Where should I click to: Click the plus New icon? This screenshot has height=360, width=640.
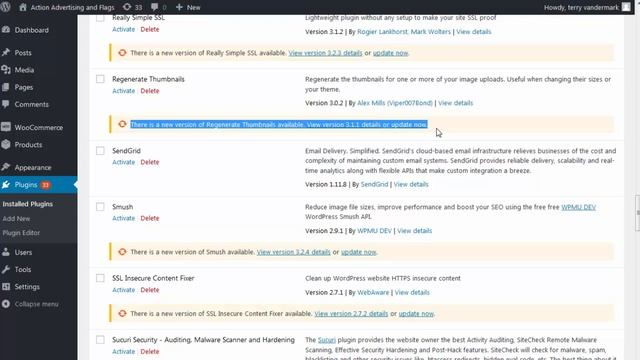(179, 7)
